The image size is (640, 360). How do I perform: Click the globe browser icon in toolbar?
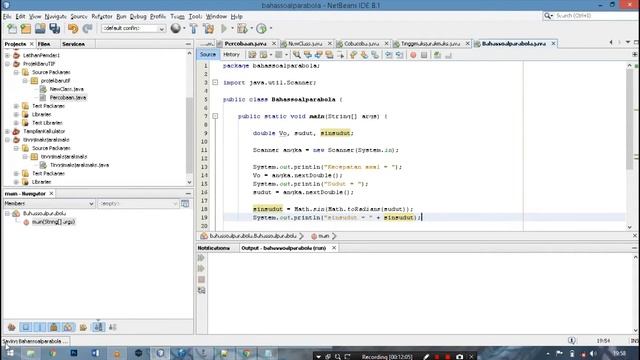[176, 29]
